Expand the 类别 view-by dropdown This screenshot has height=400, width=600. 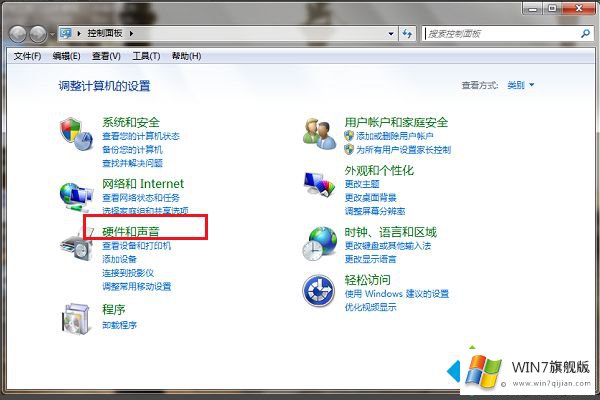coord(520,86)
